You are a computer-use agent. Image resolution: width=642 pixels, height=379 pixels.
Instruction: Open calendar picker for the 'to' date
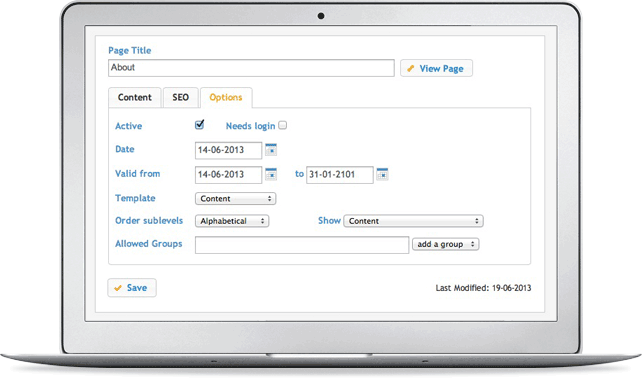coord(382,174)
